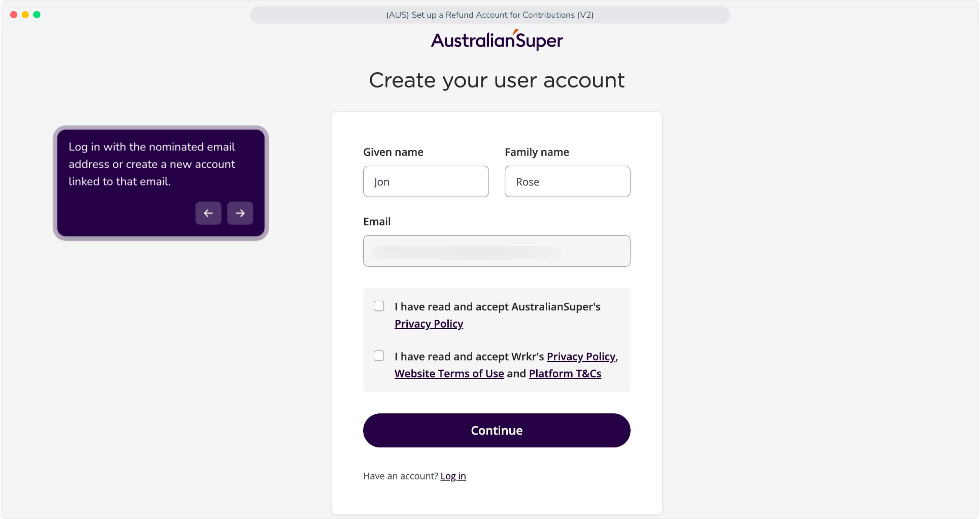Minimize window with yellow button

click(25, 15)
